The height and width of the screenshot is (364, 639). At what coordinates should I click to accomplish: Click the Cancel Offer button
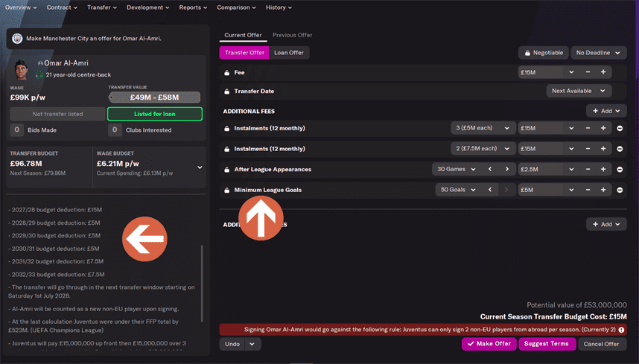(x=601, y=344)
